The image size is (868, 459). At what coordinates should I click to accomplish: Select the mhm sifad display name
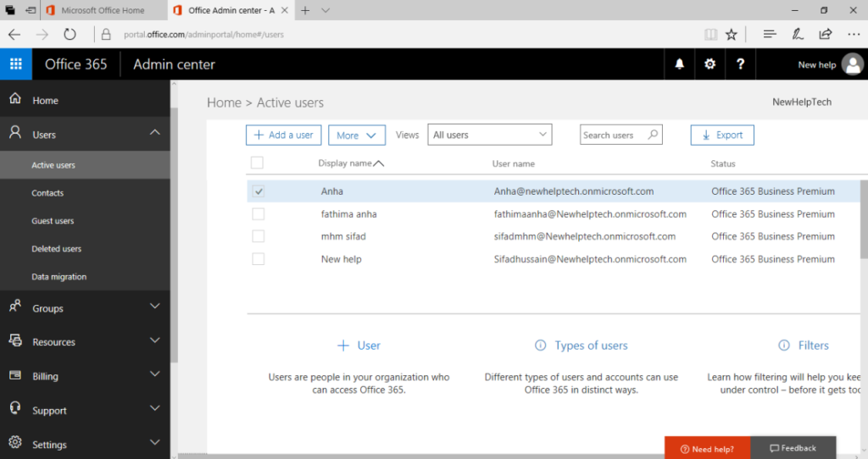343,236
